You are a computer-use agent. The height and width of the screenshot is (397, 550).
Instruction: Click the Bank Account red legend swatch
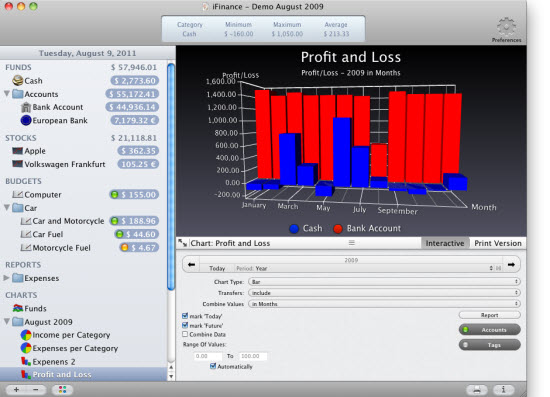coord(338,229)
